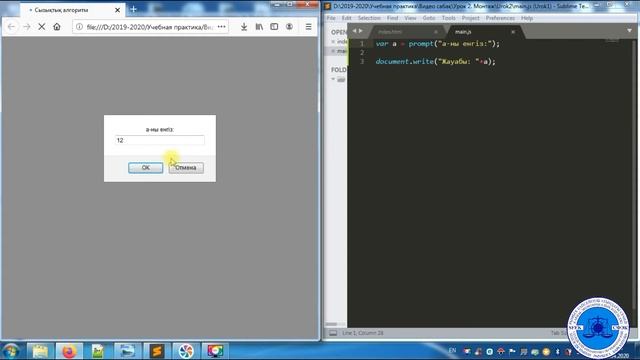Click the next tab arrow in Sublime
Screen dimensions: 640x360
click(x=360, y=31)
